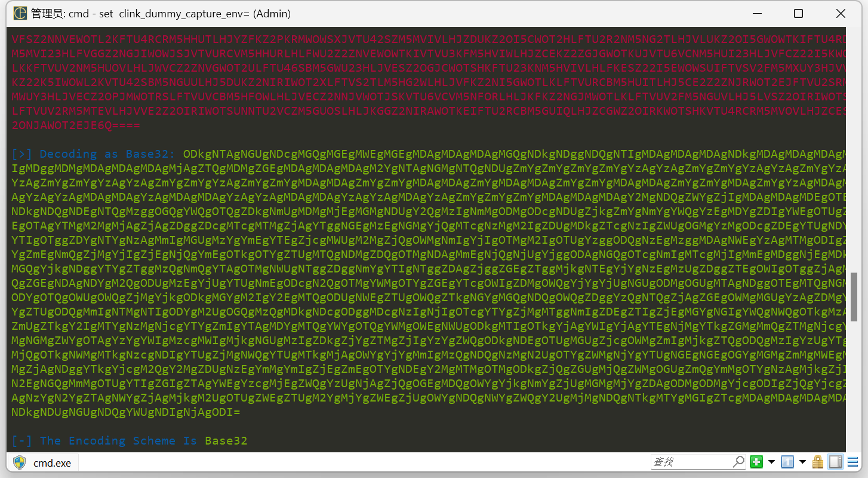Click the '2ONJAWOT2EJE6Q====' red line

[x=76, y=125]
